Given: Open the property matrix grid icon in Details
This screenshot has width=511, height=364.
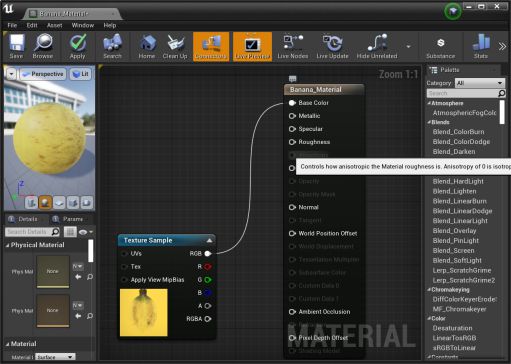Looking at the screenshot, I should pos(70,232).
